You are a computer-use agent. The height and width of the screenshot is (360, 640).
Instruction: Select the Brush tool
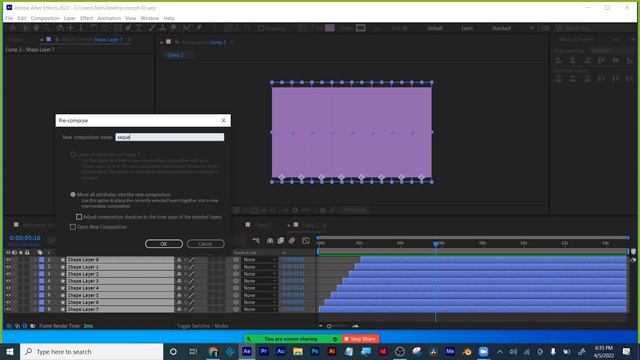pyautogui.click(x=151, y=28)
